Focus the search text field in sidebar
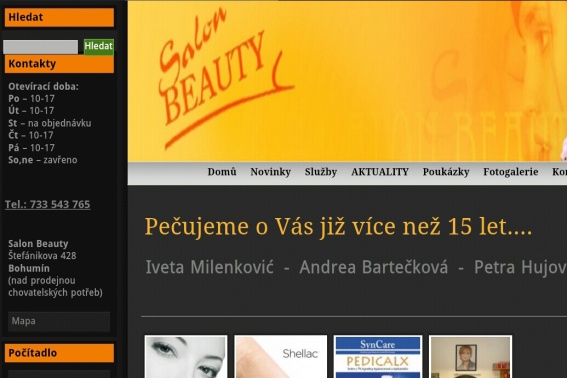 click(40, 47)
